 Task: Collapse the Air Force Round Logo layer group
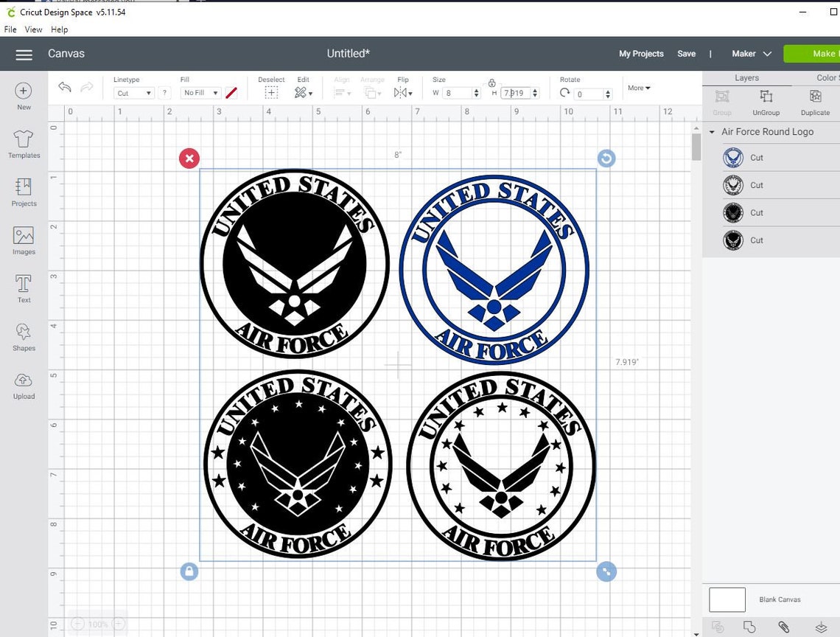coord(711,131)
